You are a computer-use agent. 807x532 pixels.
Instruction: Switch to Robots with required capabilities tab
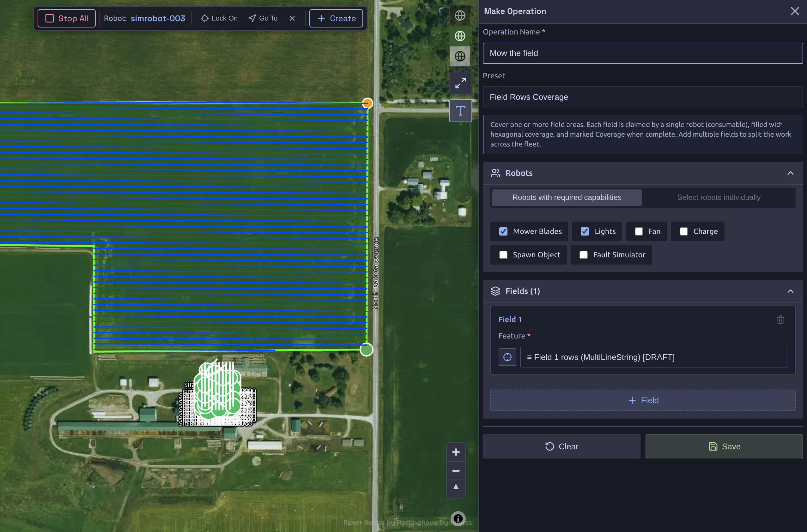click(567, 197)
